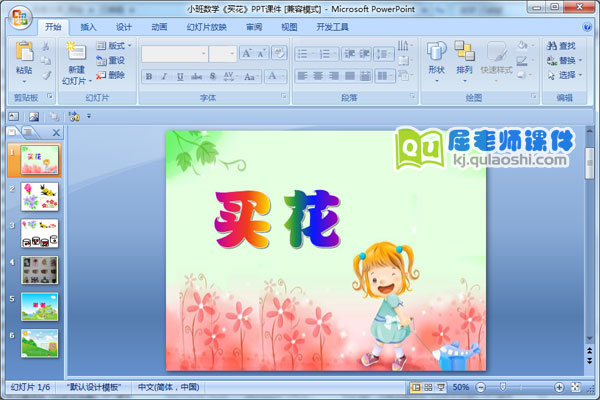Open the Design (设计) ribbon tab
The image size is (600, 400).
pyautogui.click(x=124, y=27)
